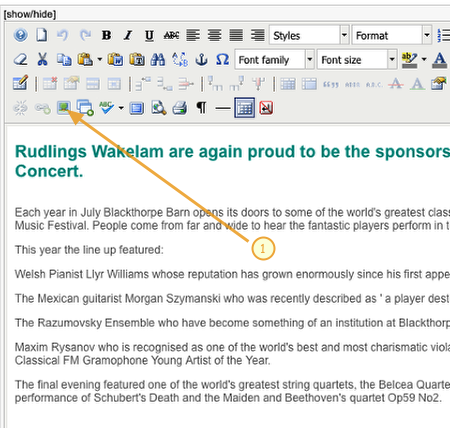Open the Styles dropdown
The image size is (450, 428).
(309, 35)
